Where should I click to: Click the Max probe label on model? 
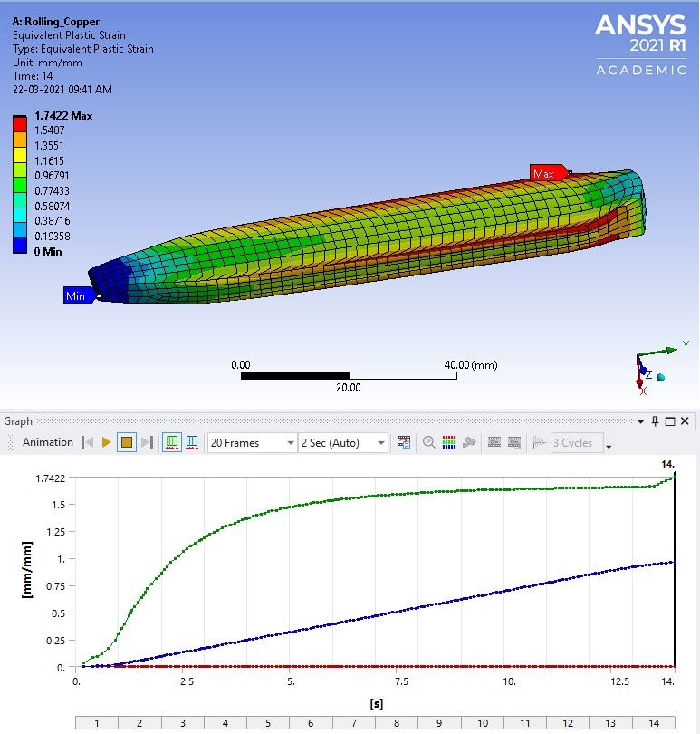[544, 173]
